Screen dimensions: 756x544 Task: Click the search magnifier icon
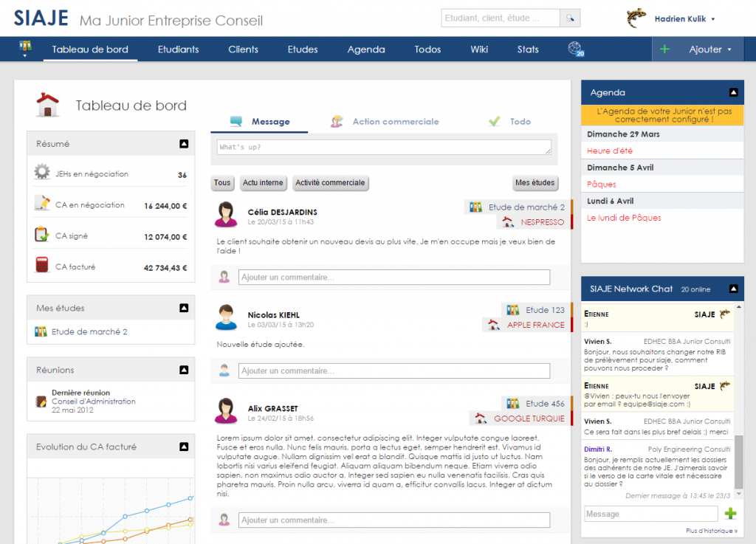(x=570, y=18)
